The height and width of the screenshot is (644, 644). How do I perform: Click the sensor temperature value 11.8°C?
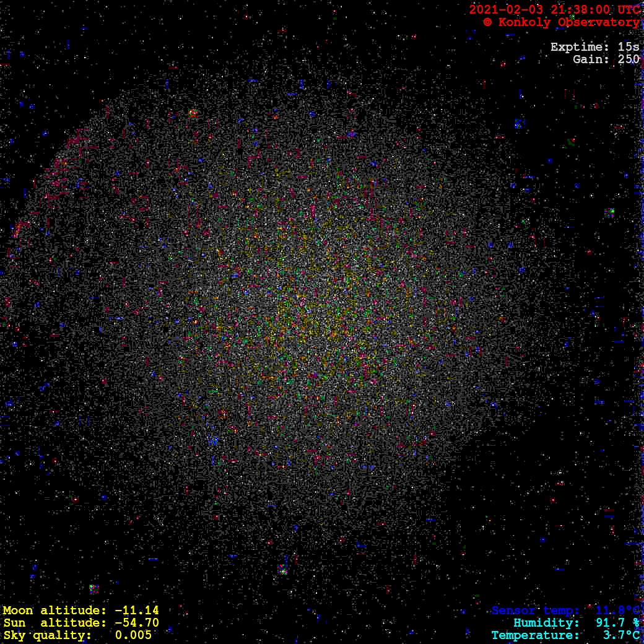(x=617, y=611)
